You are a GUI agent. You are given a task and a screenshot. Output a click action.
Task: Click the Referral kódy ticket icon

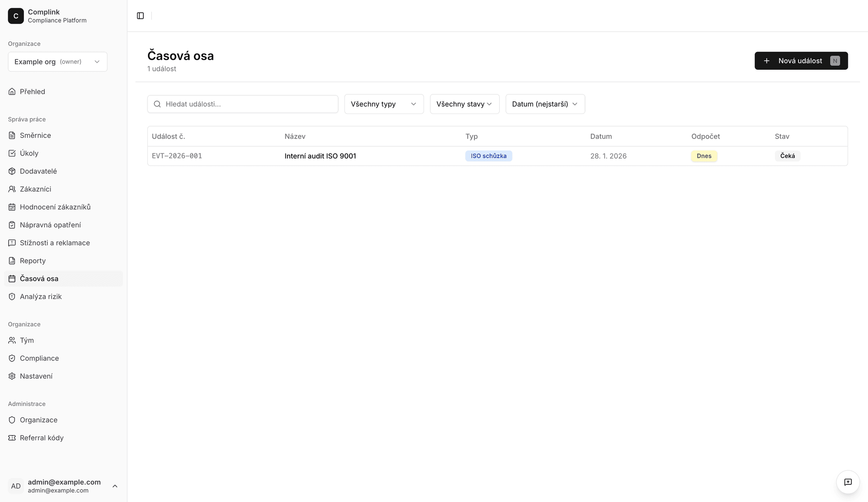pos(12,438)
